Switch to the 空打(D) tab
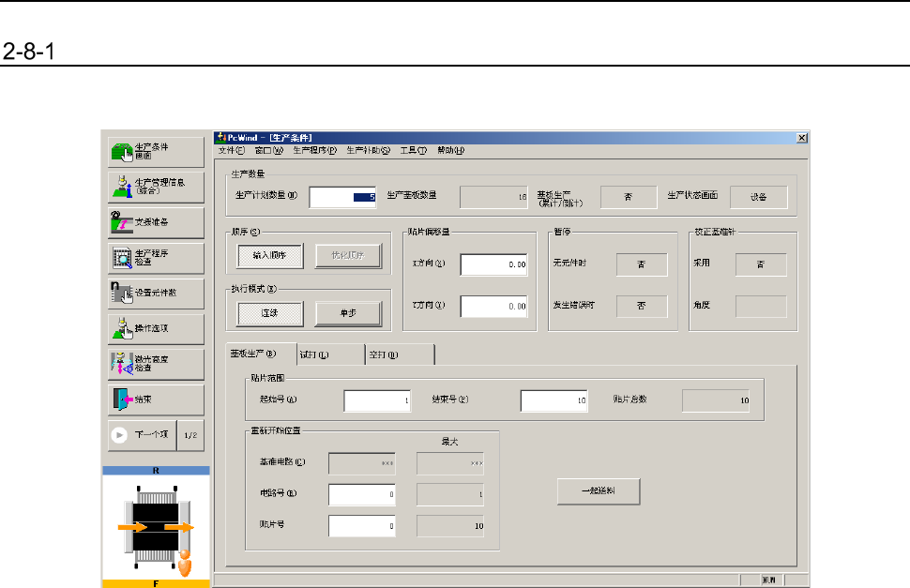 click(400, 354)
